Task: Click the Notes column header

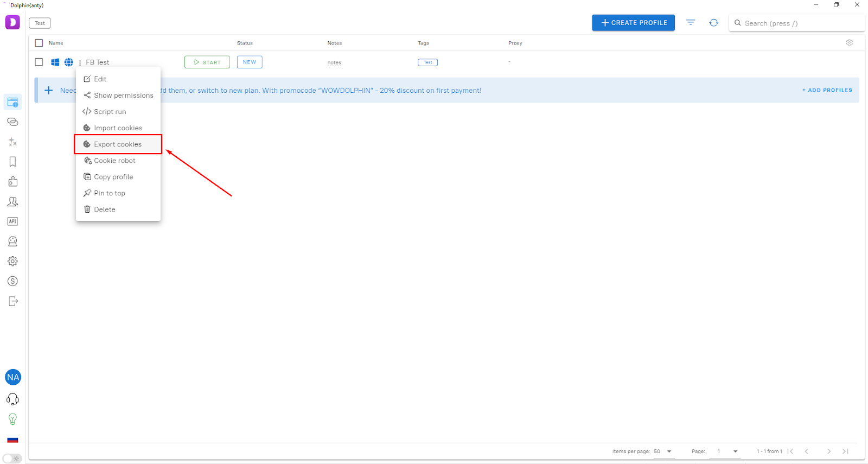Action: (335, 43)
